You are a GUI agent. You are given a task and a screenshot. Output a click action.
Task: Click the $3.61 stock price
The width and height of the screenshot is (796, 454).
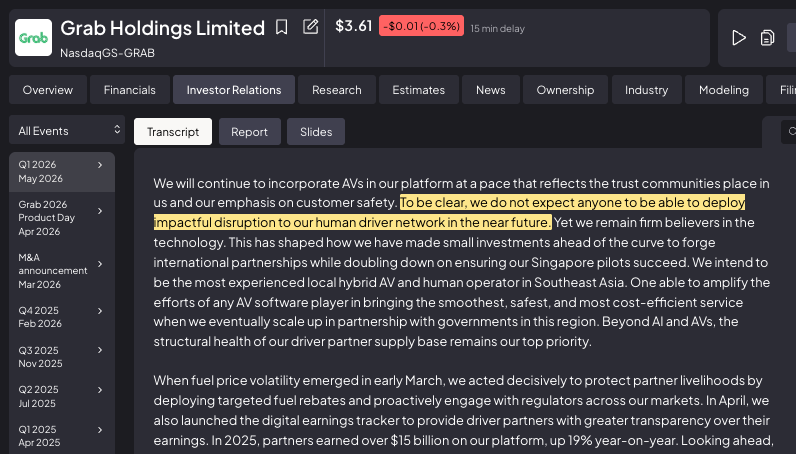(x=353, y=25)
